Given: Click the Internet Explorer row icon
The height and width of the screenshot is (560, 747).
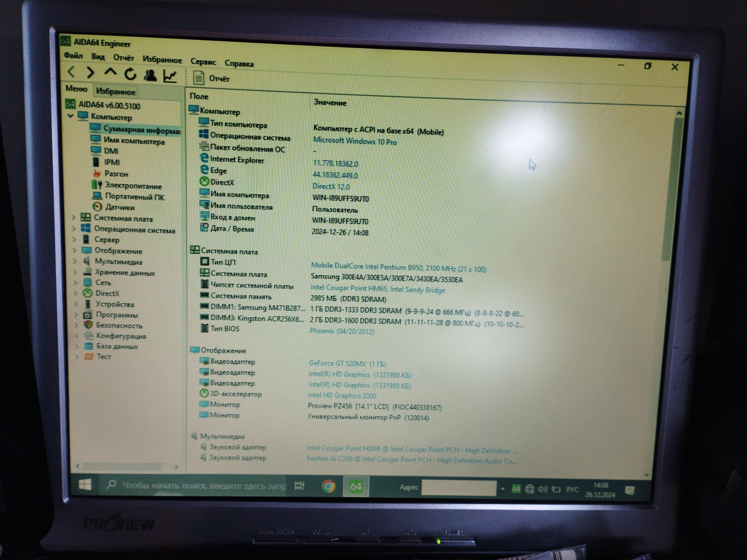Looking at the screenshot, I should pos(204,158).
